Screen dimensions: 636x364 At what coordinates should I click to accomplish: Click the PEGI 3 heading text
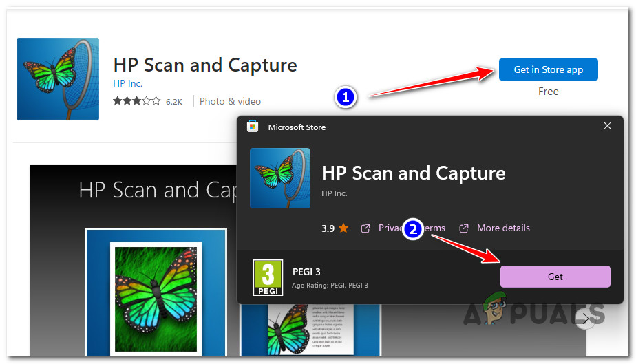(306, 272)
